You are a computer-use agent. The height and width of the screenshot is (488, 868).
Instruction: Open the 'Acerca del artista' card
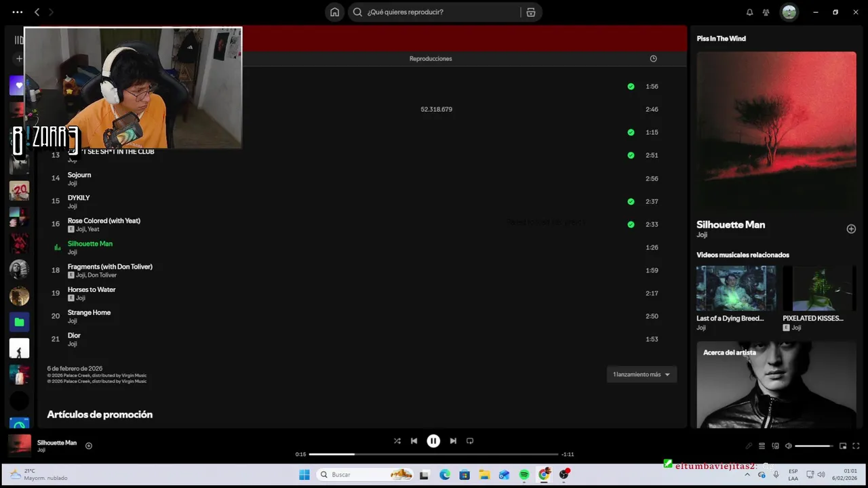pos(776,385)
